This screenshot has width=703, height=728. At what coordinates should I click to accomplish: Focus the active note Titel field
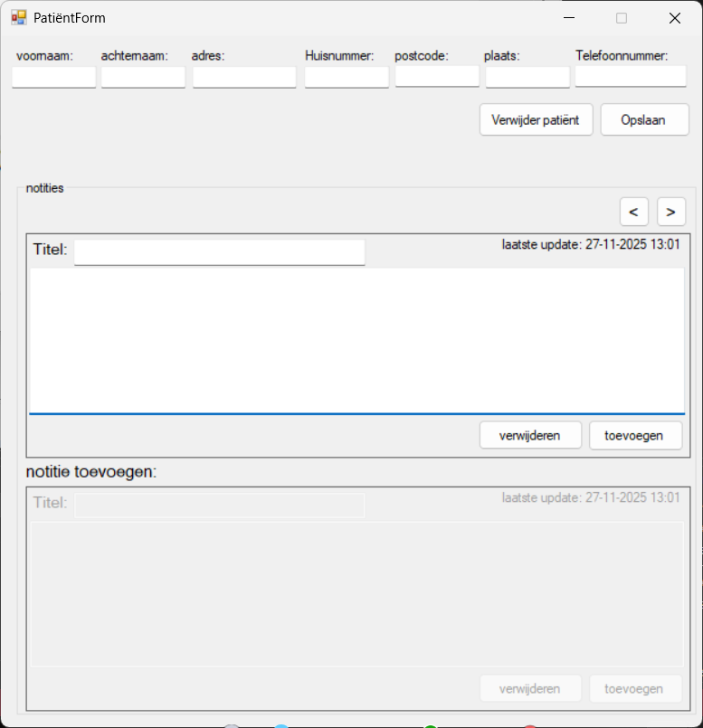click(x=219, y=252)
